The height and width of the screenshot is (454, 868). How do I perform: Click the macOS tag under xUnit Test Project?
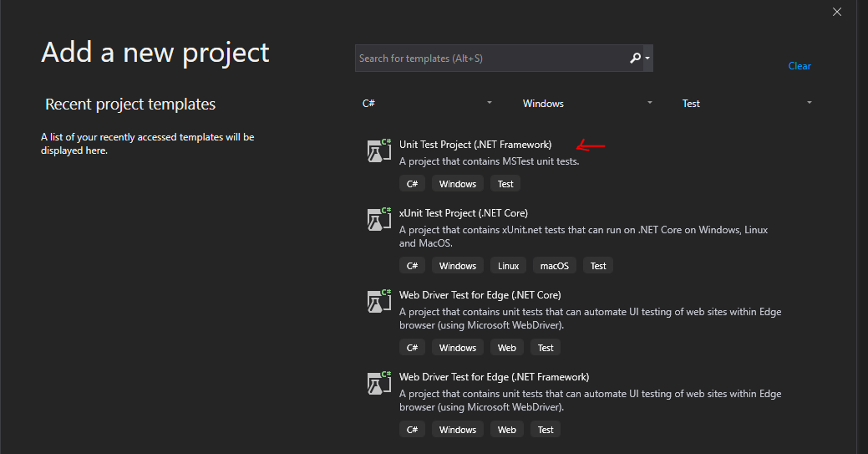tap(555, 266)
